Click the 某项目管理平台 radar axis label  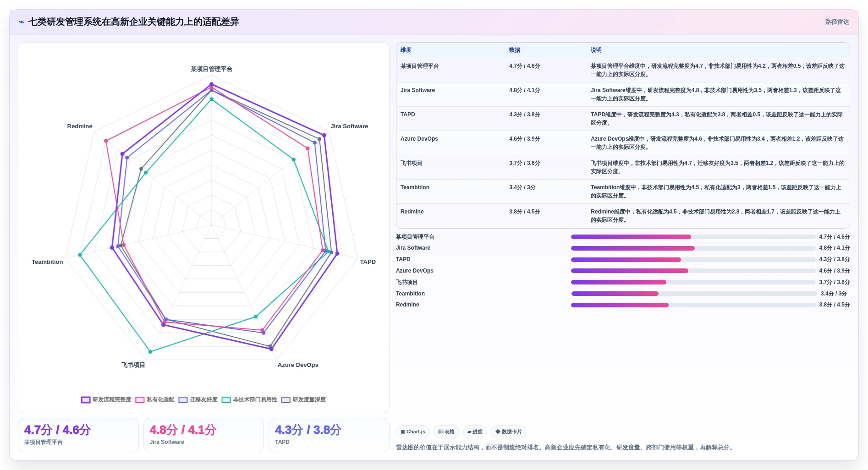pyautogui.click(x=211, y=69)
